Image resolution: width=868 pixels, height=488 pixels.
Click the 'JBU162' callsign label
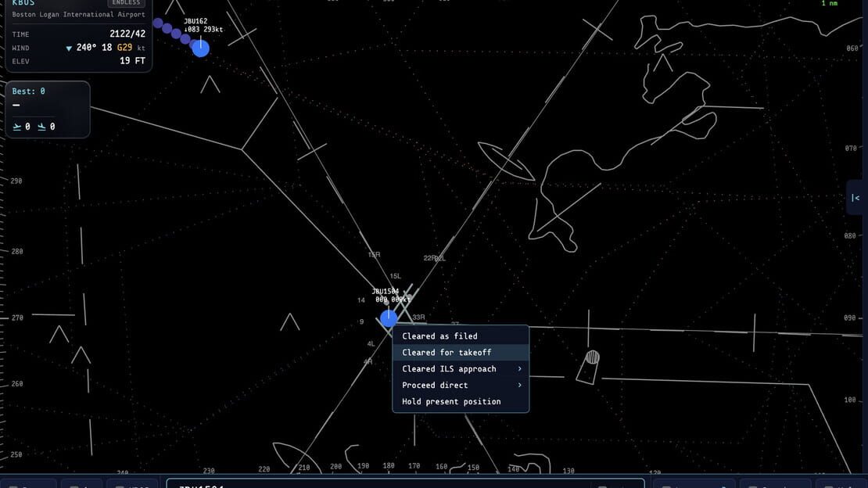[195, 22]
